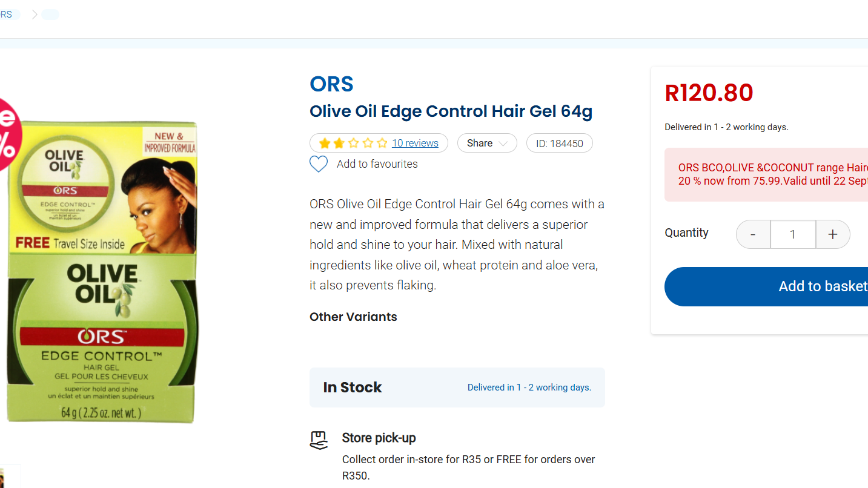
Task: Click the Other Variants heading
Action: click(x=353, y=317)
